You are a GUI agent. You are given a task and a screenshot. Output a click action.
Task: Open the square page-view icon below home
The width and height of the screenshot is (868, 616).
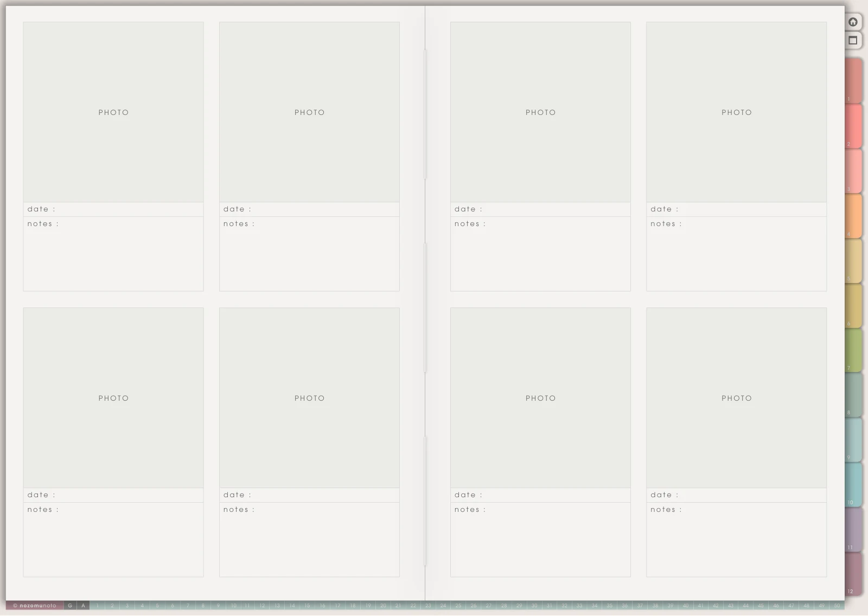click(x=853, y=40)
